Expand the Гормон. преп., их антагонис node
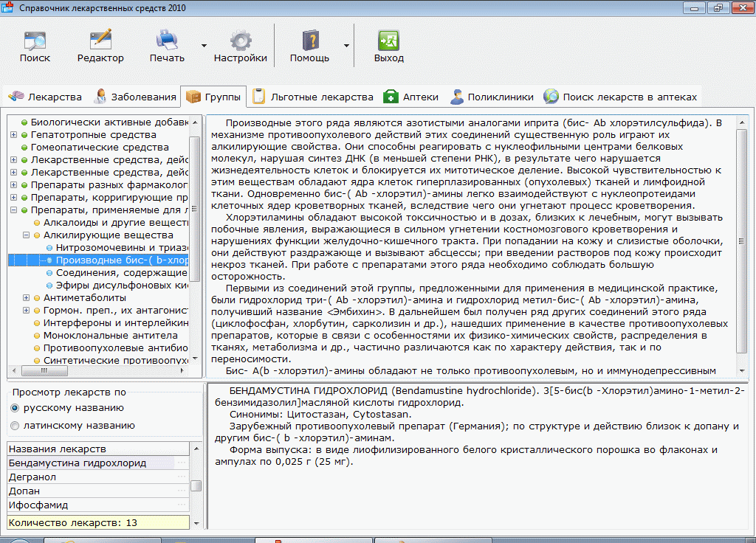The image size is (756, 543). point(27,311)
